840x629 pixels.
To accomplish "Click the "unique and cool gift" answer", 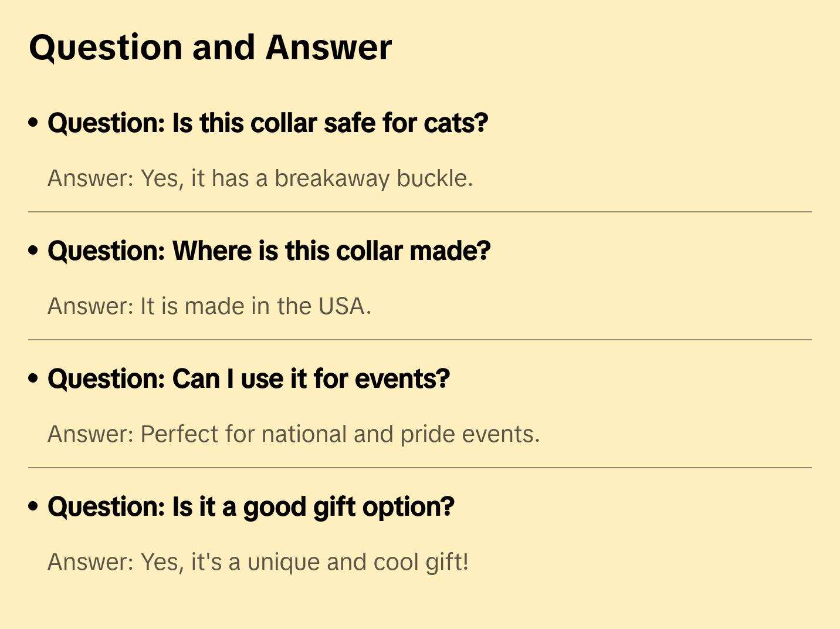I will pos(258,562).
